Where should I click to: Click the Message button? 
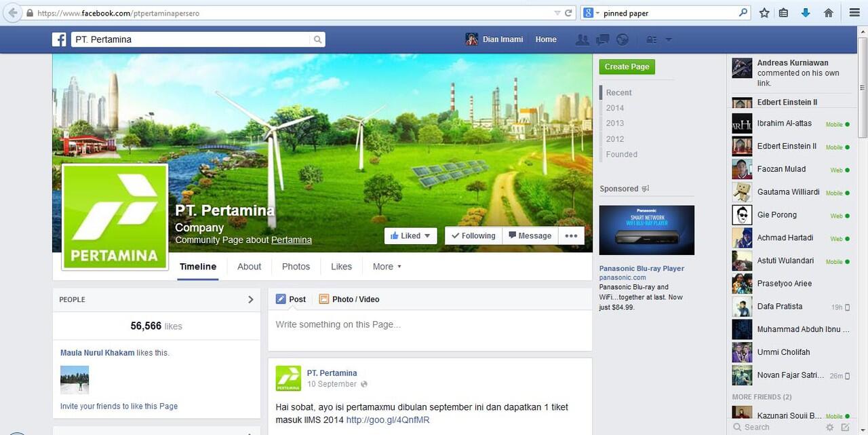(530, 235)
